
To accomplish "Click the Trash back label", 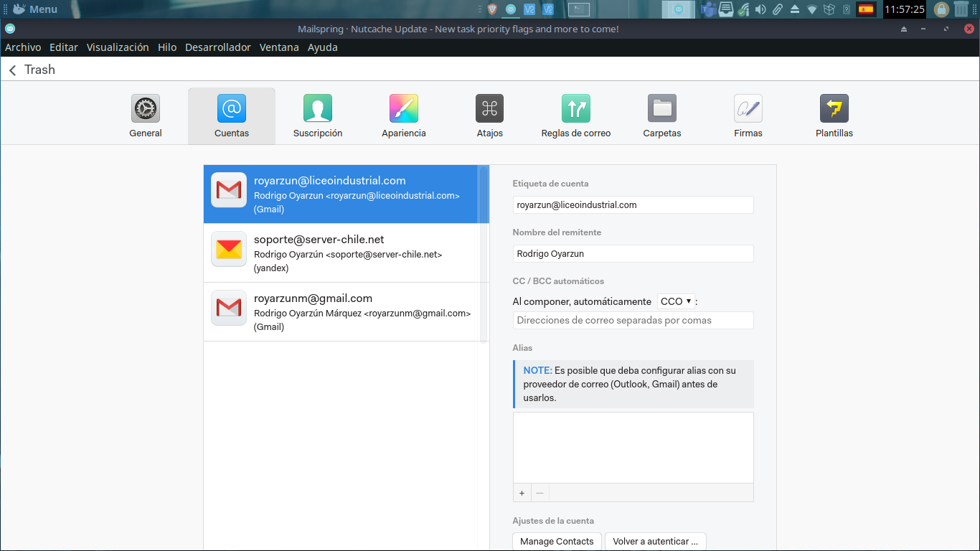I will tap(39, 70).
